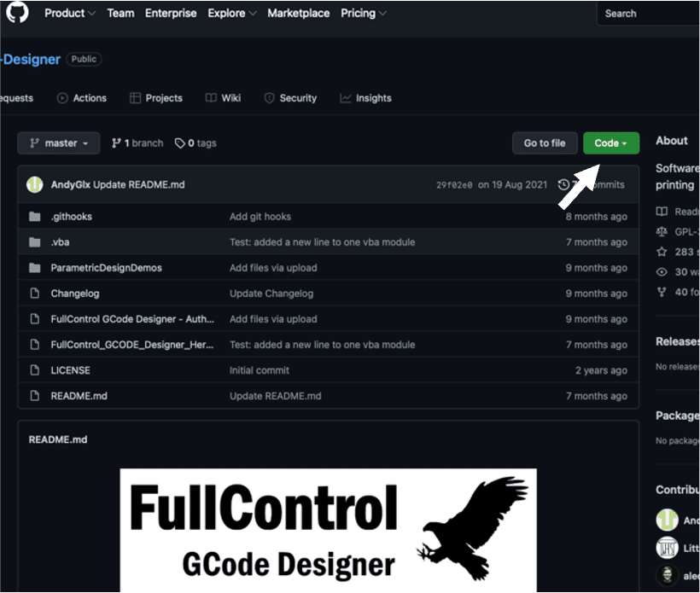This screenshot has height=593, width=700.
Task: Open the green Code dropdown
Action: click(x=610, y=142)
